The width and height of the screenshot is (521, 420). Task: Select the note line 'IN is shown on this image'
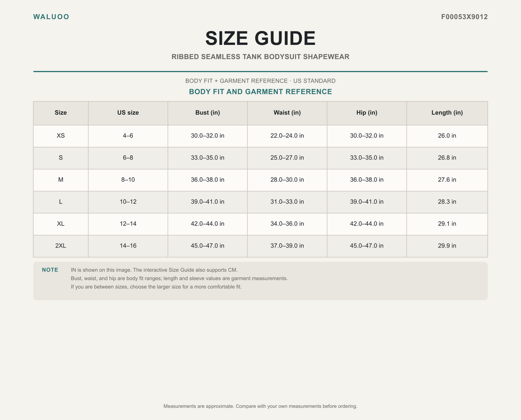pyautogui.click(x=154, y=270)
